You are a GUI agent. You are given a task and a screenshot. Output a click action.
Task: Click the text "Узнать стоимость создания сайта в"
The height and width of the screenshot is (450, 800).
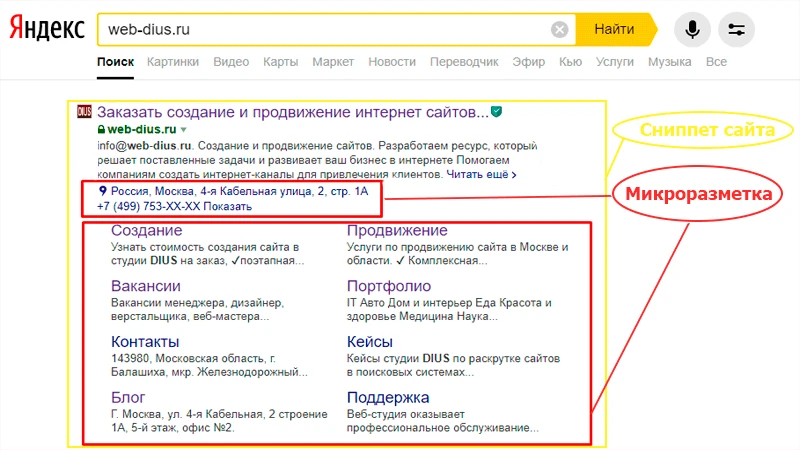[x=205, y=247]
